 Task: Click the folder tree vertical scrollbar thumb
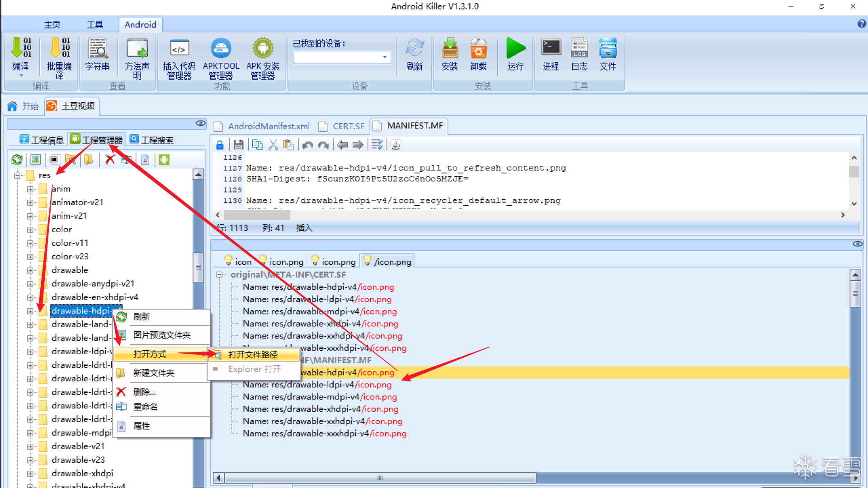198,267
